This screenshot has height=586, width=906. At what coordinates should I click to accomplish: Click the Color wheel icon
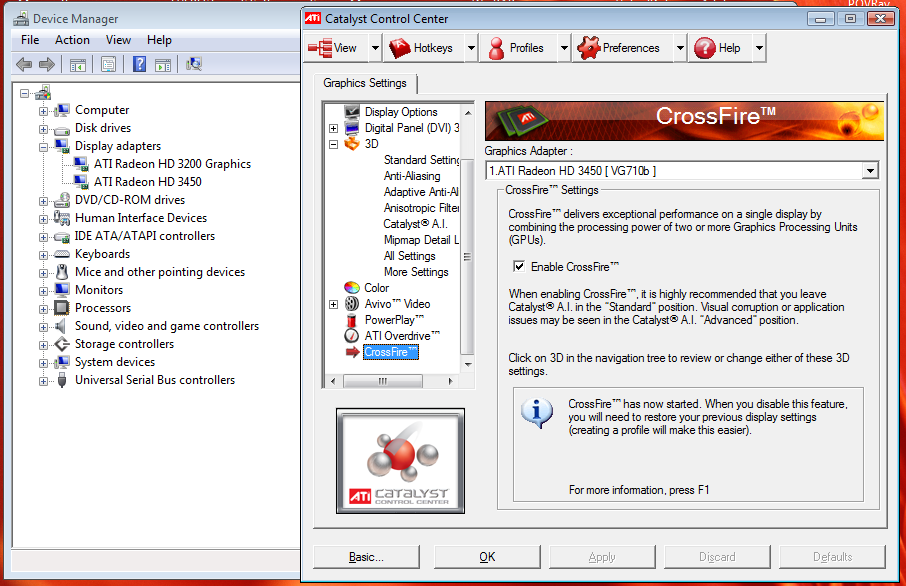[352, 287]
